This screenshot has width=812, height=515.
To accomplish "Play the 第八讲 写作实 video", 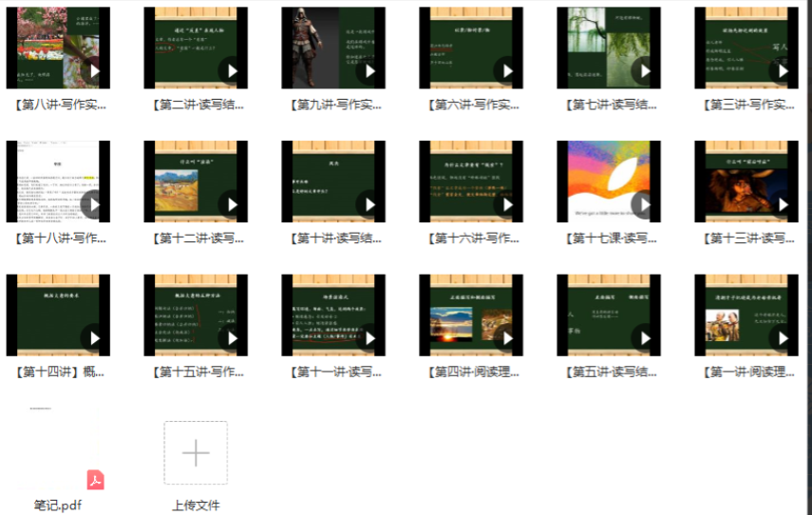I will 93,71.
